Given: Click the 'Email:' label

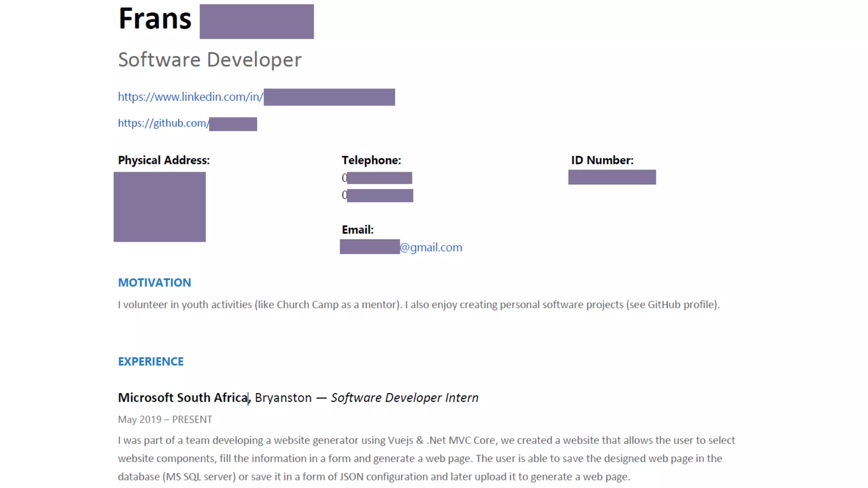Looking at the screenshot, I should [x=358, y=230].
